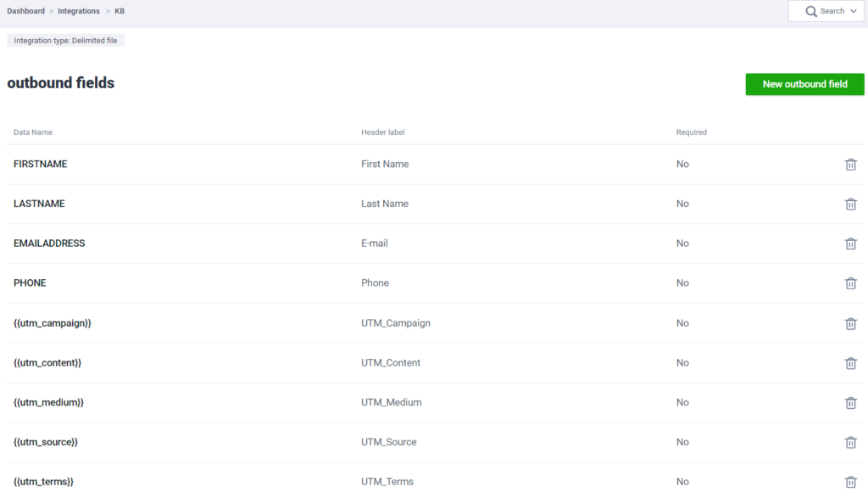Screen dimensions: 868x498
Task: Delete the LASTNAME field row
Action: pyautogui.click(x=850, y=204)
